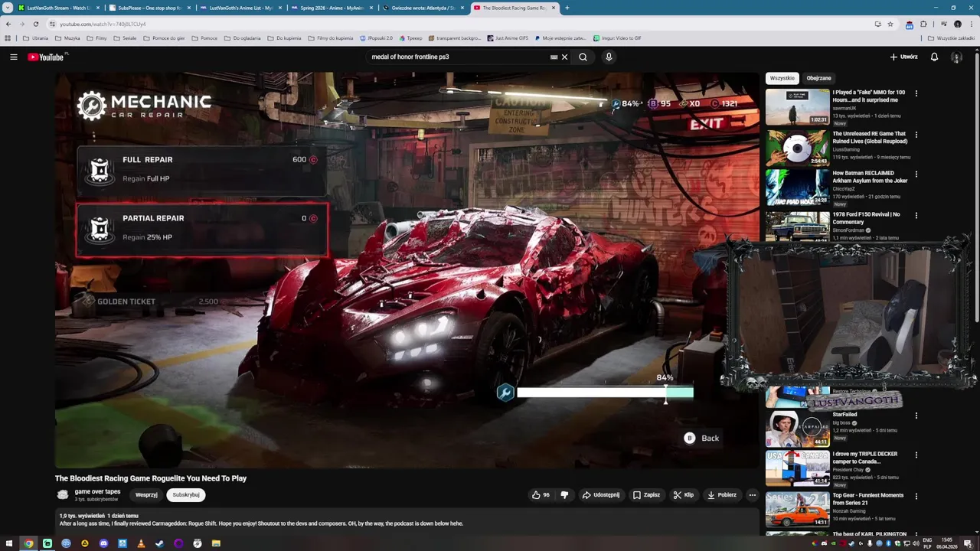Open the Chrome tab search dropdown
This screenshot has height=551, width=980.
[x=7, y=8]
